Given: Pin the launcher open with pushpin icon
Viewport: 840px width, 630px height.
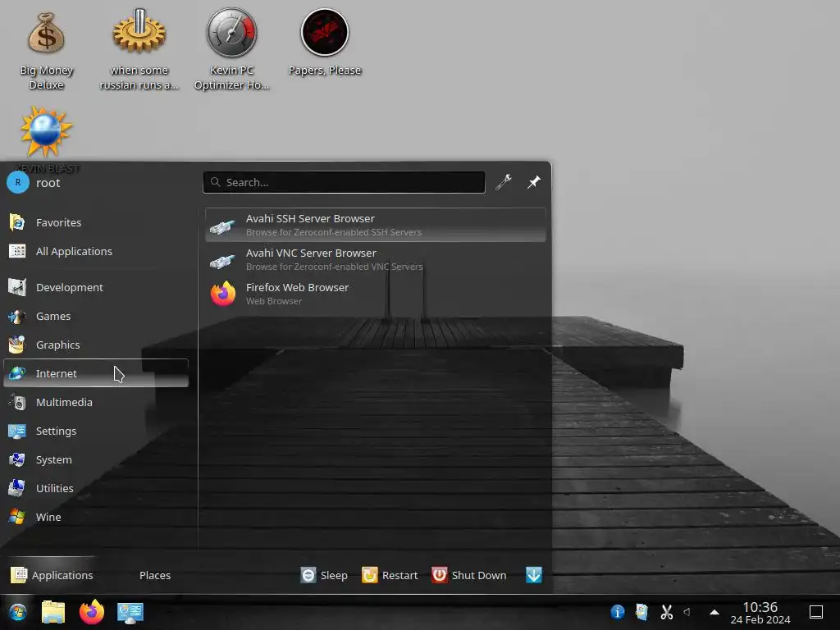Looking at the screenshot, I should tap(533, 182).
